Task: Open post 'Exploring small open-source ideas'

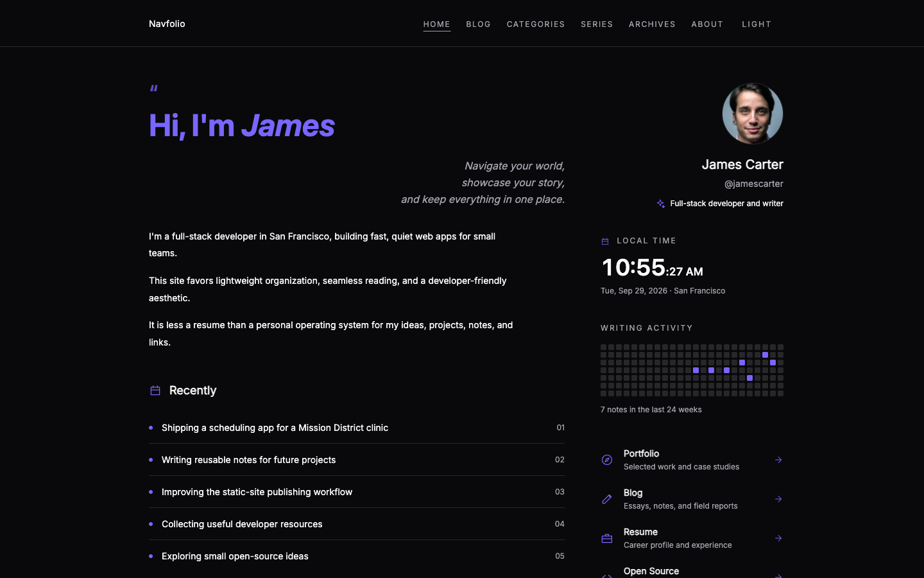Action: pyautogui.click(x=357, y=556)
